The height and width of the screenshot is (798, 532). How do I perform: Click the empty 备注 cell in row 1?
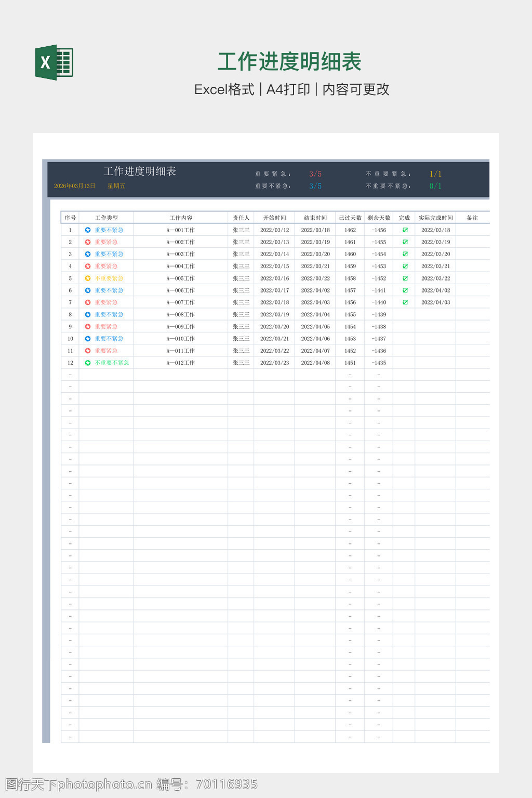(472, 230)
